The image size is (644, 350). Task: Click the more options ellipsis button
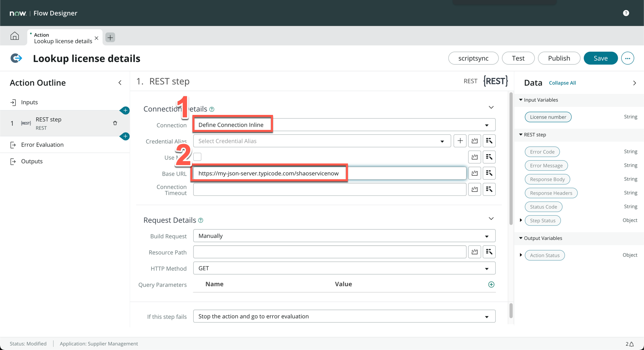627,58
